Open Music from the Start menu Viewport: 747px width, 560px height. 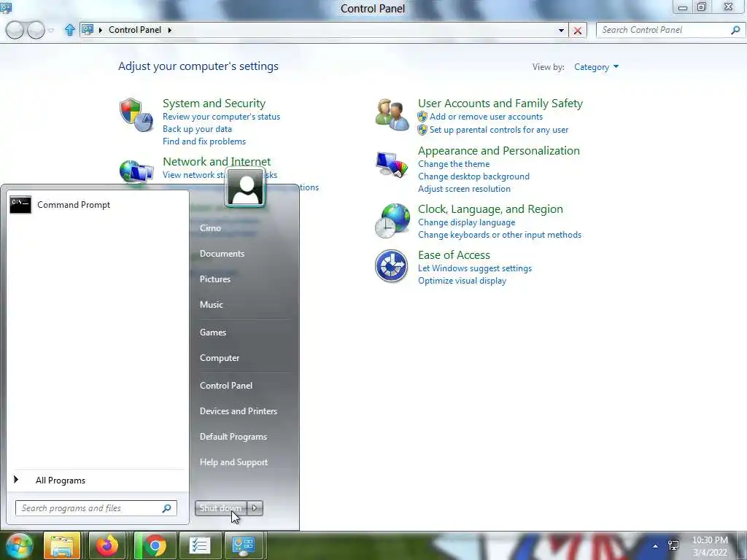click(x=211, y=305)
